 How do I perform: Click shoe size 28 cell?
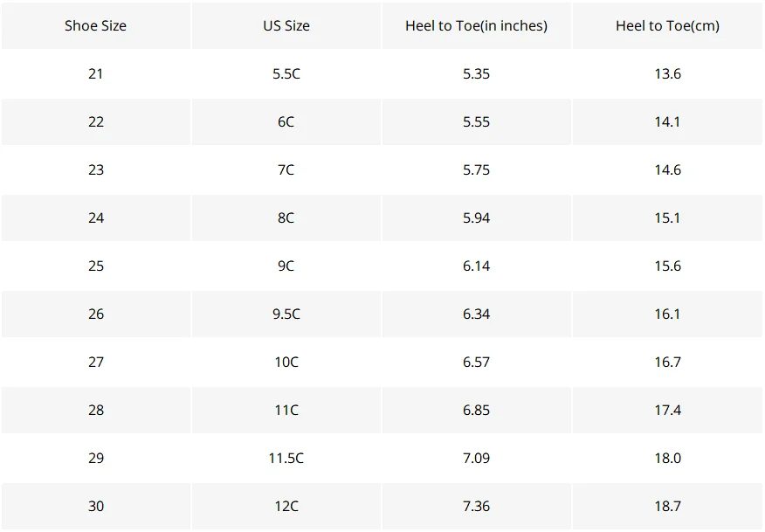coord(96,410)
